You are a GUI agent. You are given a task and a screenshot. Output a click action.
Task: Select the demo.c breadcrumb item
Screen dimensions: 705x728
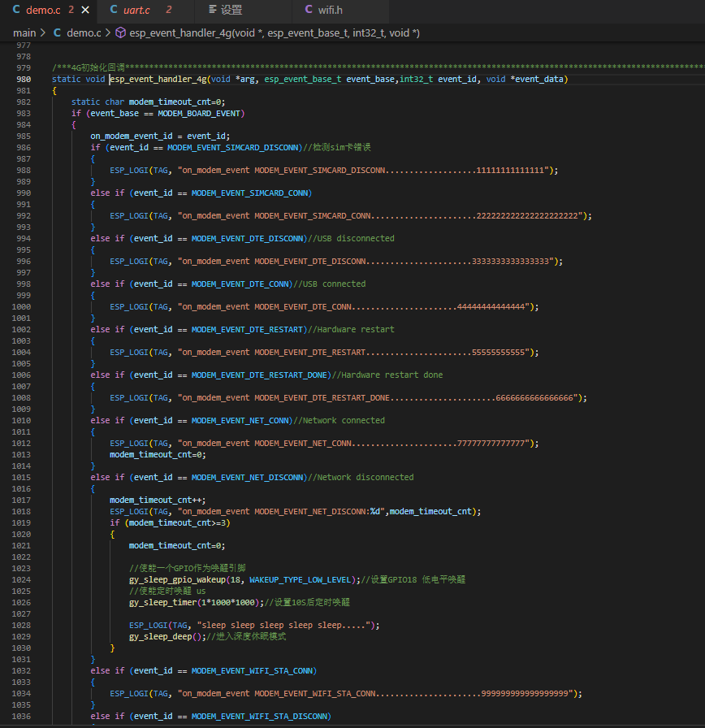coord(84,33)
